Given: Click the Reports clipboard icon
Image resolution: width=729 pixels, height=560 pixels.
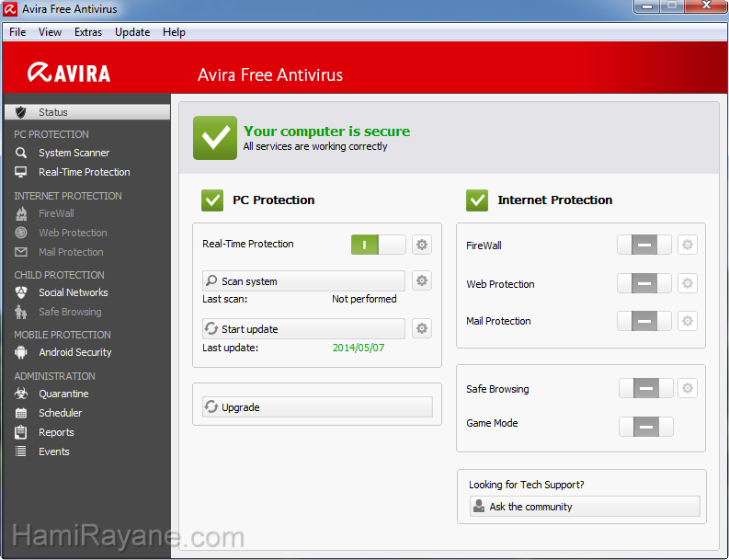Looking at the screenshot, I should click(x=21, y=432).
